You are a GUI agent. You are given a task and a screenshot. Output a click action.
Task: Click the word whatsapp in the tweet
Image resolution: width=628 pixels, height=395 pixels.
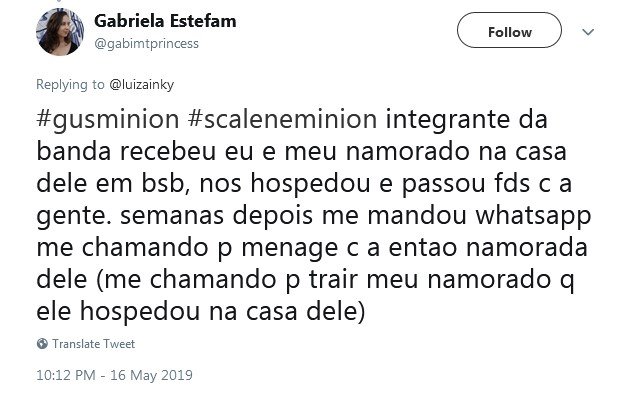coord(533,216)
